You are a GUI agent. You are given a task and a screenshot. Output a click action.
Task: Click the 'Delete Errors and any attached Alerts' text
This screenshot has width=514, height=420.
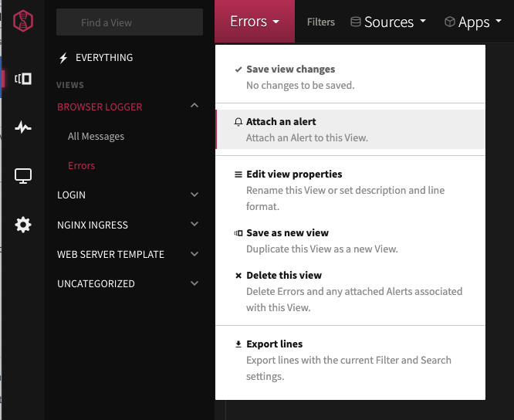pyautogui.click(x=354, y=292)
